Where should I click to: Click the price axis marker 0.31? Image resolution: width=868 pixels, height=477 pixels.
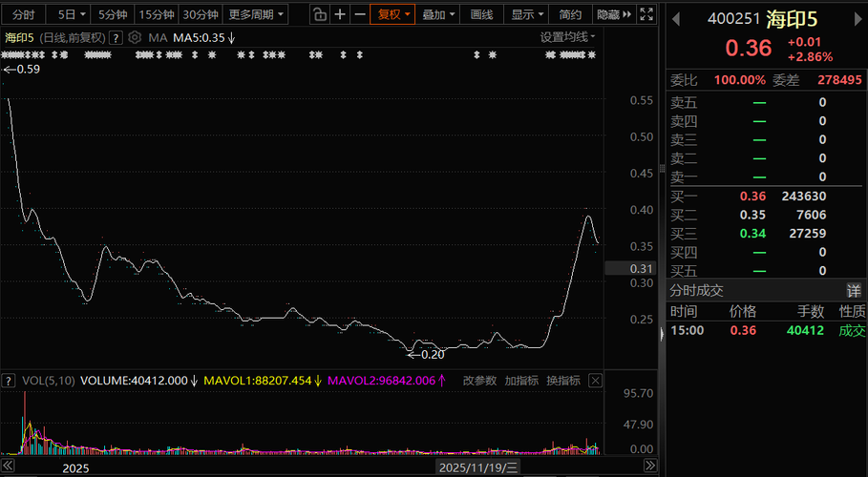[x=630, y=268]
